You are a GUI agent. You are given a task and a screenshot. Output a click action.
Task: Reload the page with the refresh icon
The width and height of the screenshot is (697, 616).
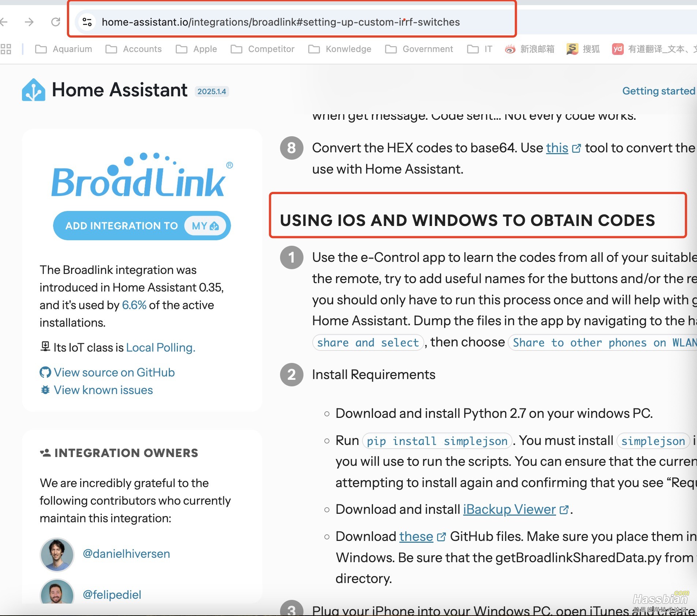click(56, 22)
